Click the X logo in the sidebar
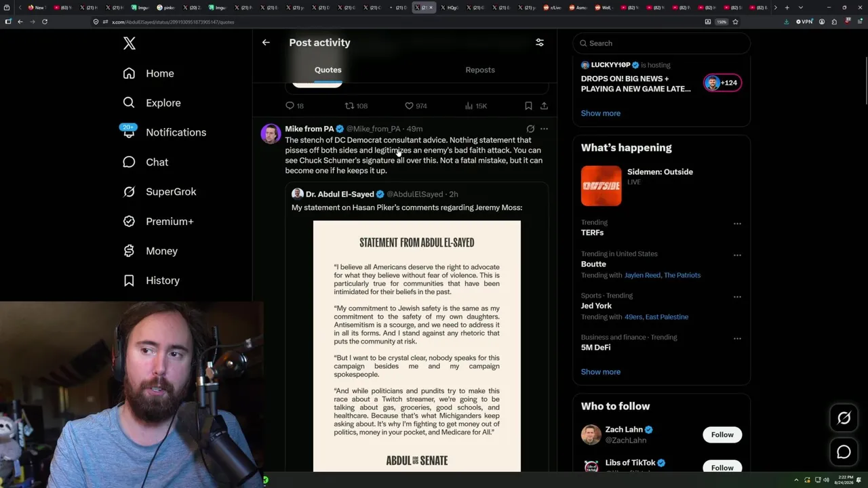 point(130,43)
